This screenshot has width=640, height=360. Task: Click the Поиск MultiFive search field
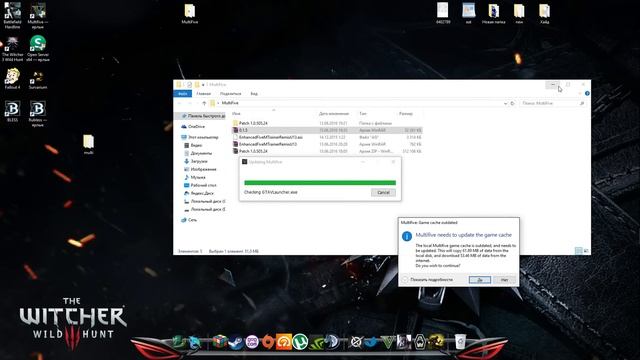pyautogui.click(x=553, y=103)
